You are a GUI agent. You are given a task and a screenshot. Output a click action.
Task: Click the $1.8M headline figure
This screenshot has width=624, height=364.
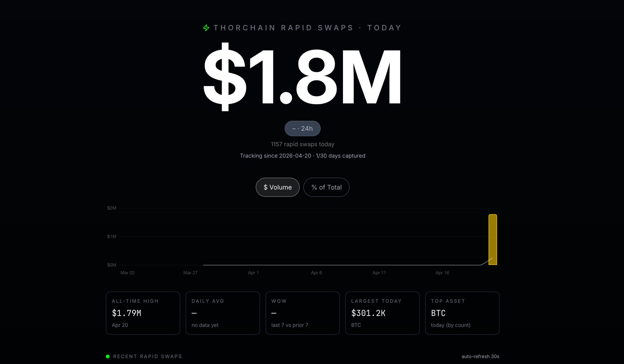point(302,76)
